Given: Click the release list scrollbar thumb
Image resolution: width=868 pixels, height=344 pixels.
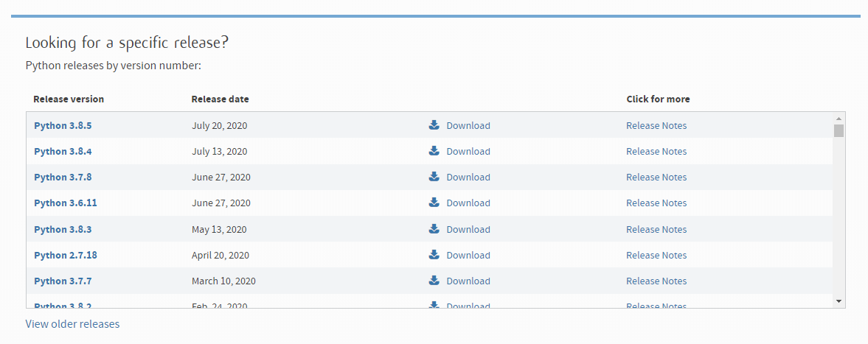Looking at the screenshot, I should [839, 131].
